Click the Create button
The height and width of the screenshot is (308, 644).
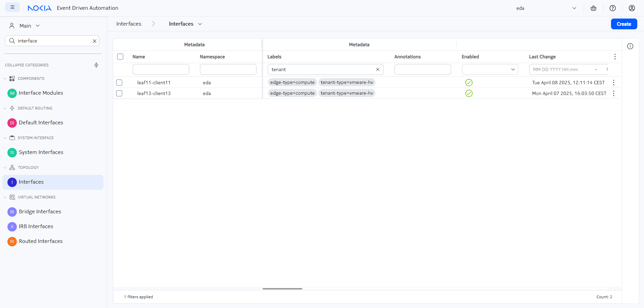coord(623,24)
